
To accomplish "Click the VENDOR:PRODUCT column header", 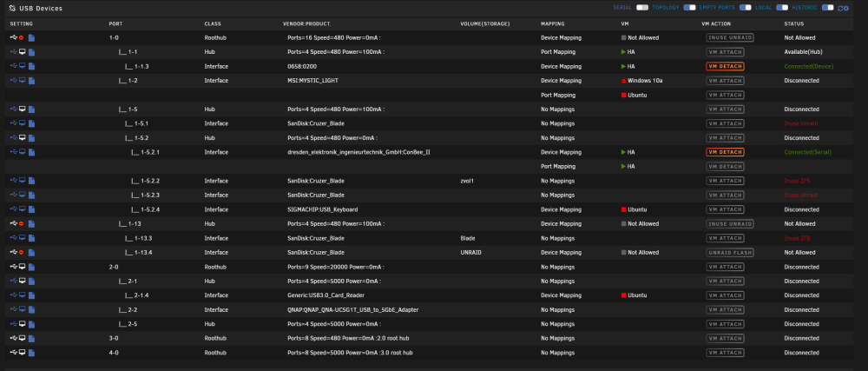I will tap(307, 23).
